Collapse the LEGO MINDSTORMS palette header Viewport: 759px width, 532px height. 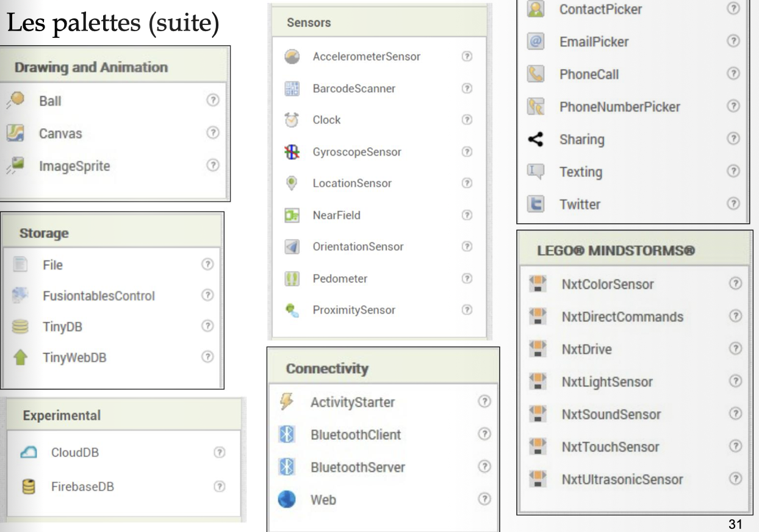coord(616,251)
